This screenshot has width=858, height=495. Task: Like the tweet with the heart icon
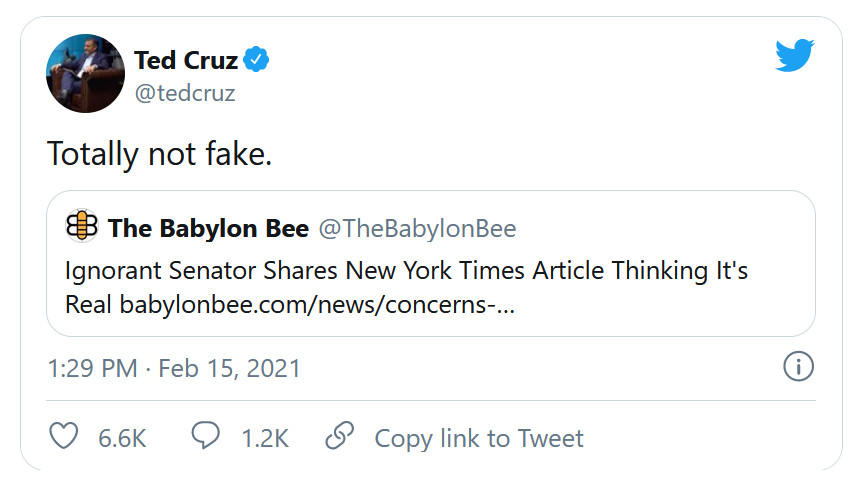tap(64, 437)
